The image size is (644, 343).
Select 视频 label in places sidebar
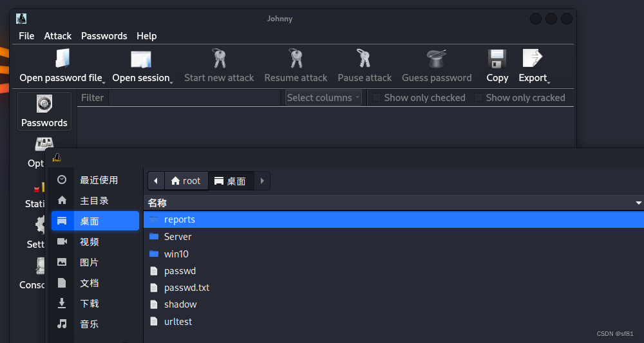pos(90,242)
